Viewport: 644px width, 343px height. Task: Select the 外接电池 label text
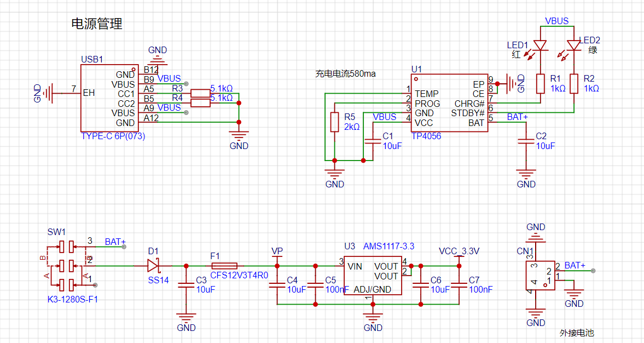(577, 333)
